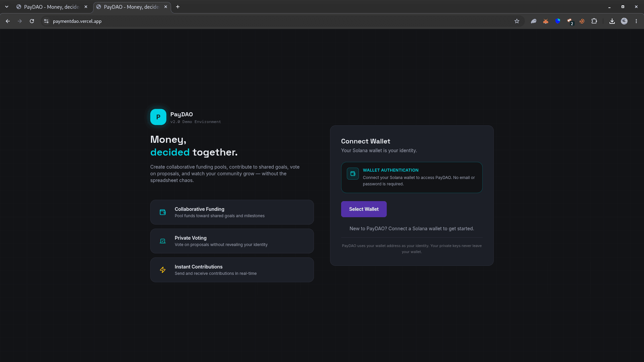Click the Private Voting ballot icon
The height and width of the screenshot is (362, 644).
tap(163, 241)
